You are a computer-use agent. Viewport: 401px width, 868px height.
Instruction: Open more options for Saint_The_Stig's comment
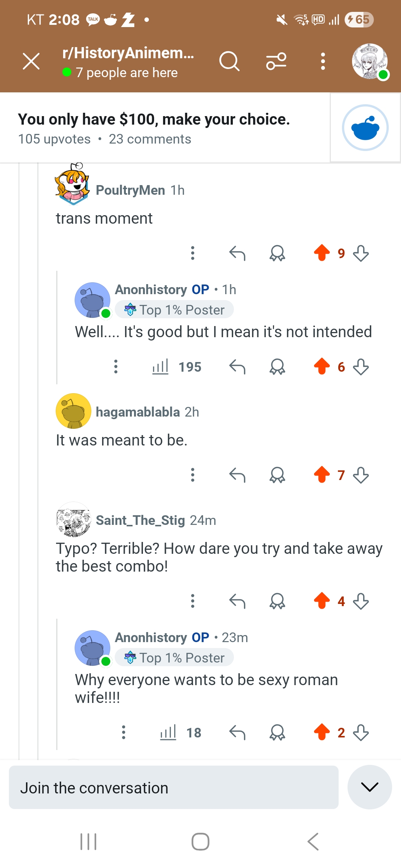pos(192,601)
